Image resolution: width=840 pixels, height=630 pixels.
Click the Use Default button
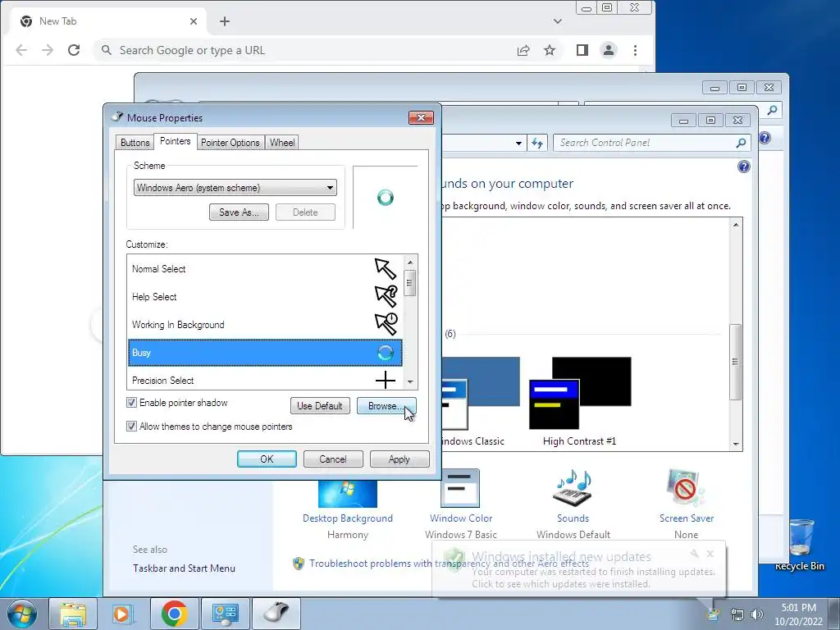point(320,406)
